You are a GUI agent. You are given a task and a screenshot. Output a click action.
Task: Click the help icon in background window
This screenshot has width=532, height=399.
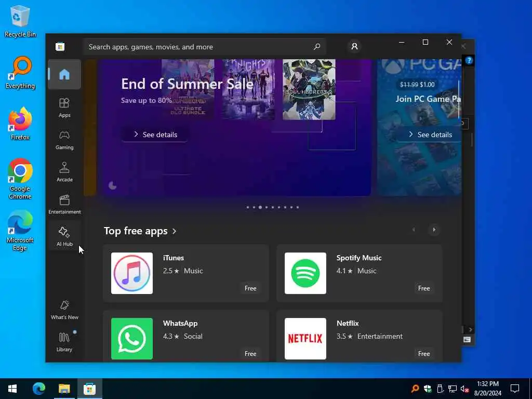tap(469, 60)
